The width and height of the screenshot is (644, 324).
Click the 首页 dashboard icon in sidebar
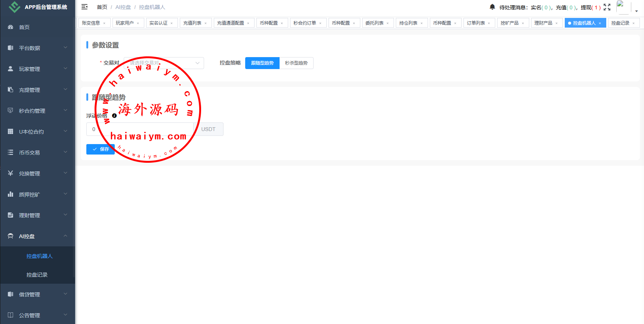click(x=10, y=27)
